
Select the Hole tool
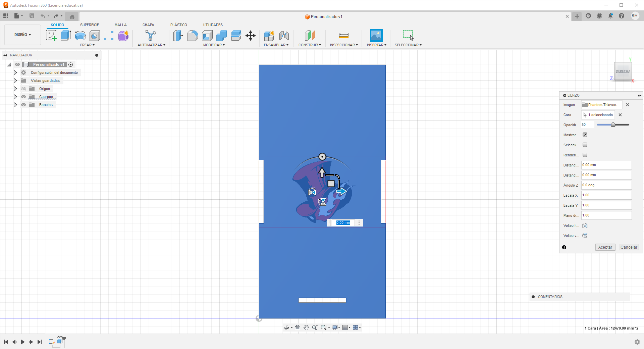[x=95, y=36]
